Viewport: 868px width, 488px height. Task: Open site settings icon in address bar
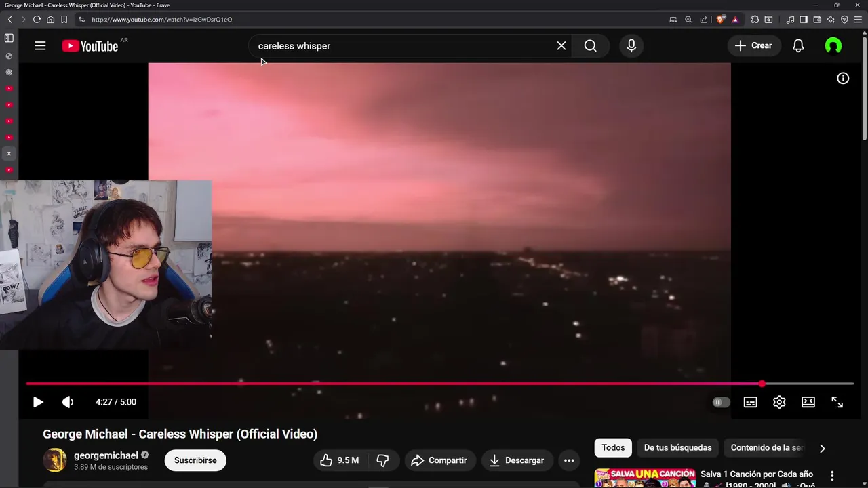coord(82,20)
